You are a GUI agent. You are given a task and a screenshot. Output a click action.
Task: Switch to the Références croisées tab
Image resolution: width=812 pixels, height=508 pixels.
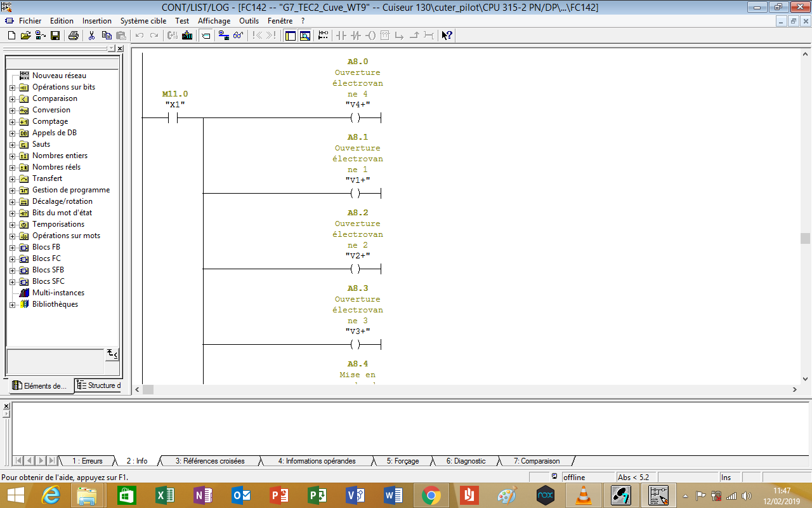coord(210,461)
